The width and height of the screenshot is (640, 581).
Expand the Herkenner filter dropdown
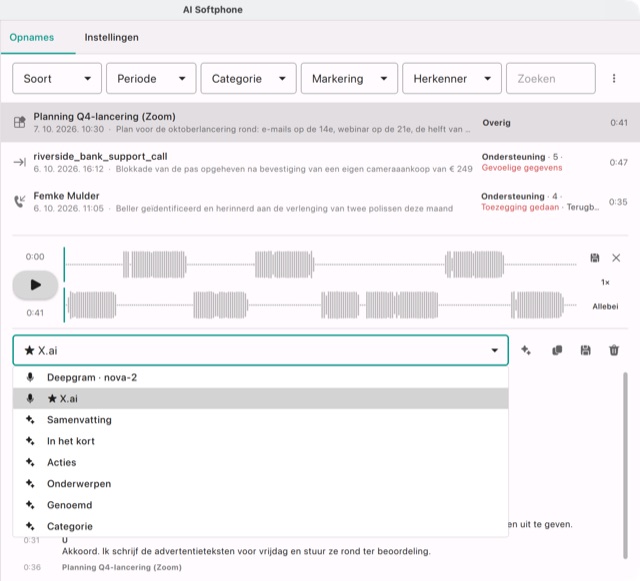point(452,78)
